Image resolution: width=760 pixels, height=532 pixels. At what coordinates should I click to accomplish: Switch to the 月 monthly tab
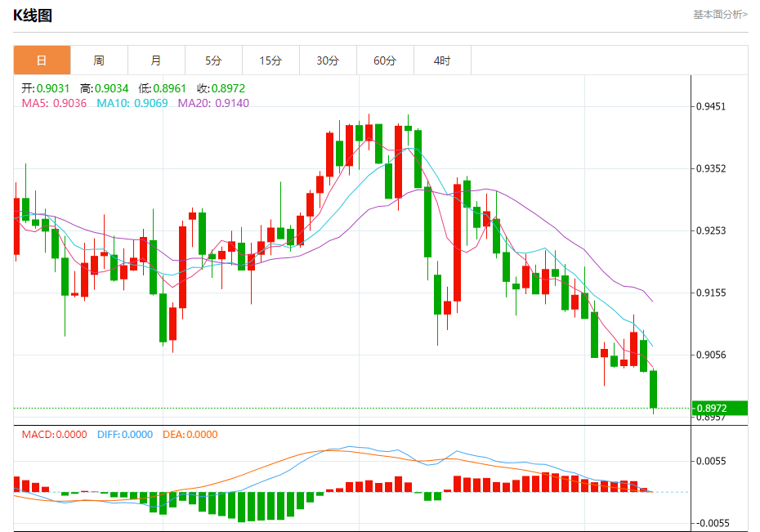pyautogui.click(x=157, y=60)
